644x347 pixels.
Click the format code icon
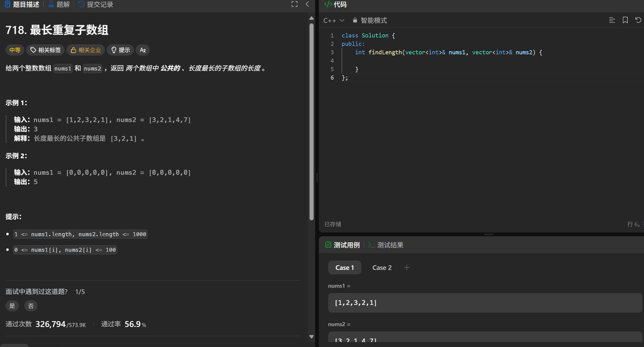point(612,20)
